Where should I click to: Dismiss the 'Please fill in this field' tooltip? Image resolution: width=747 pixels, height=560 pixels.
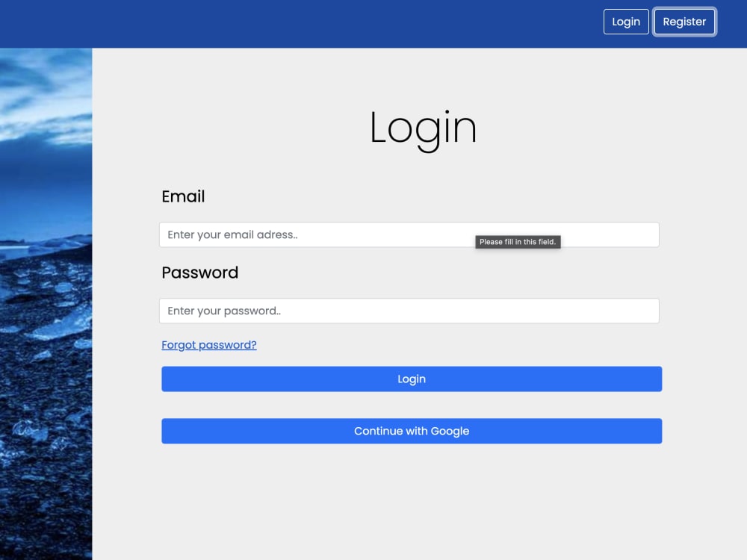pos(517,242)
